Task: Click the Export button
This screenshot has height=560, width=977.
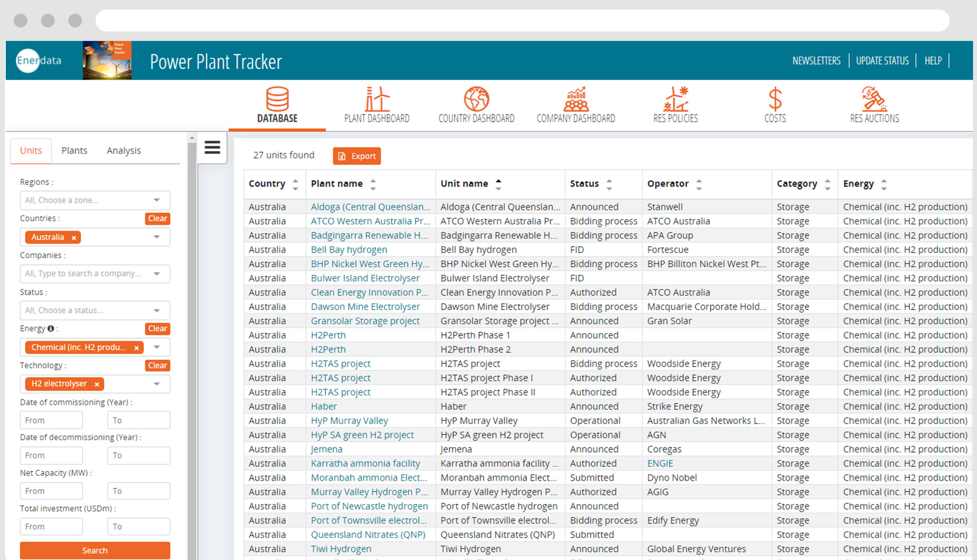Action: (x=356, y=156)
